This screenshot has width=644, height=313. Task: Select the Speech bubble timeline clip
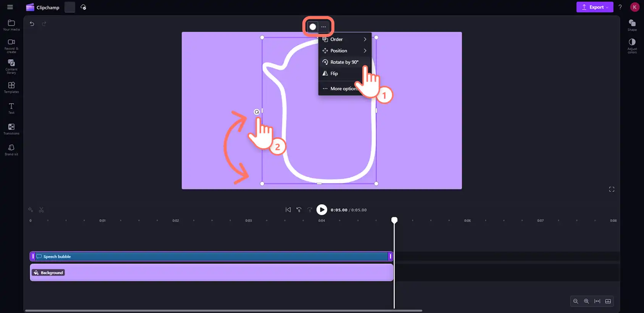coord(211,257)
